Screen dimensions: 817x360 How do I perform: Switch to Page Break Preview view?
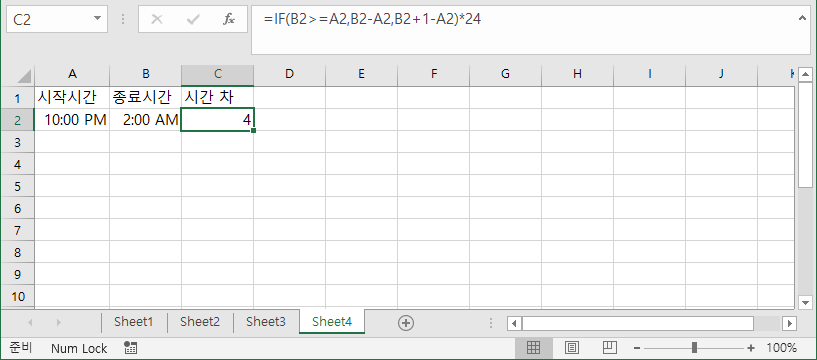pos(610,347)
